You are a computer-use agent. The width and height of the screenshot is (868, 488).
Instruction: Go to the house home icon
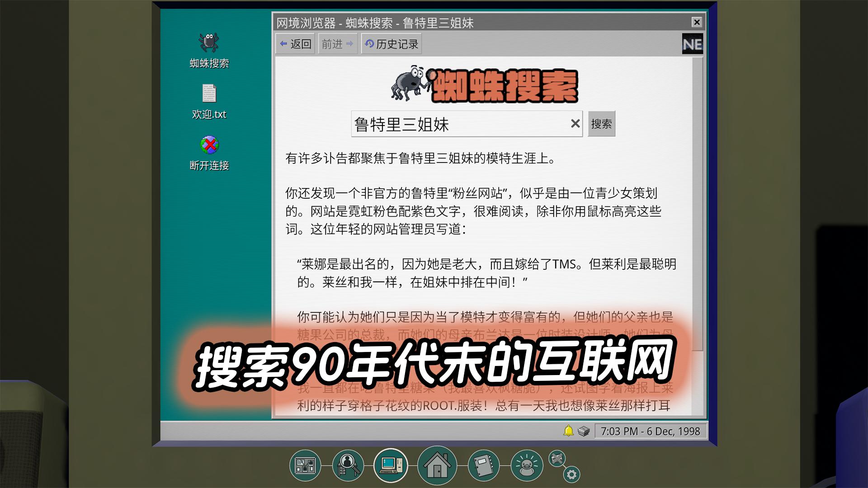(437, 465)
